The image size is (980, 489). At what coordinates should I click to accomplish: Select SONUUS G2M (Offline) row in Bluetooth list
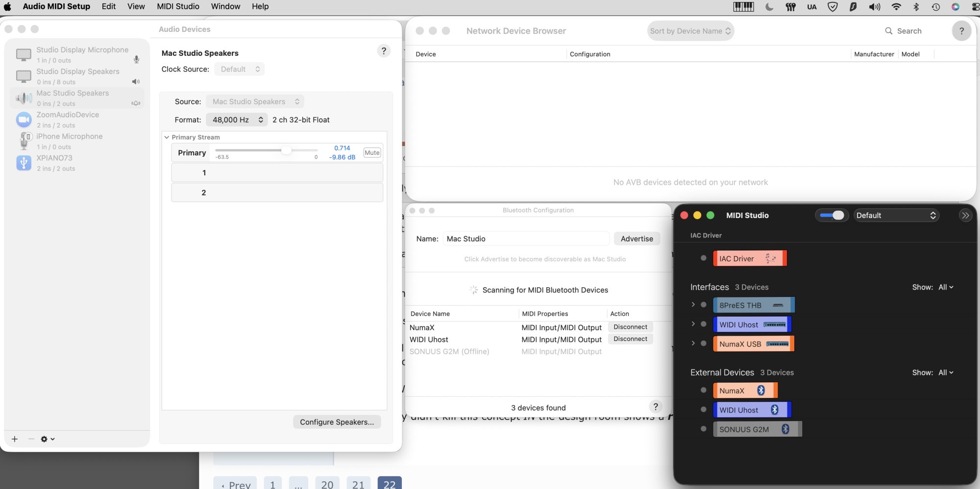[538, 351]
